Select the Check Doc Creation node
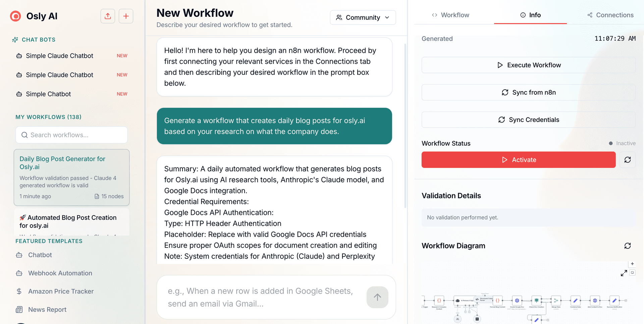Image resolution: width=644 pixels, height=324 pixels. [536, 300]
